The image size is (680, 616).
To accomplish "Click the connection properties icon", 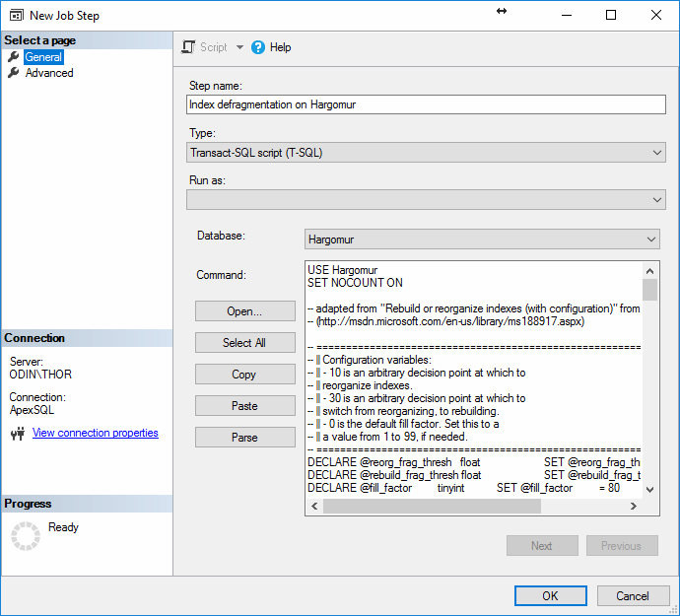I will pyautogui.click(x=17, y=434).
